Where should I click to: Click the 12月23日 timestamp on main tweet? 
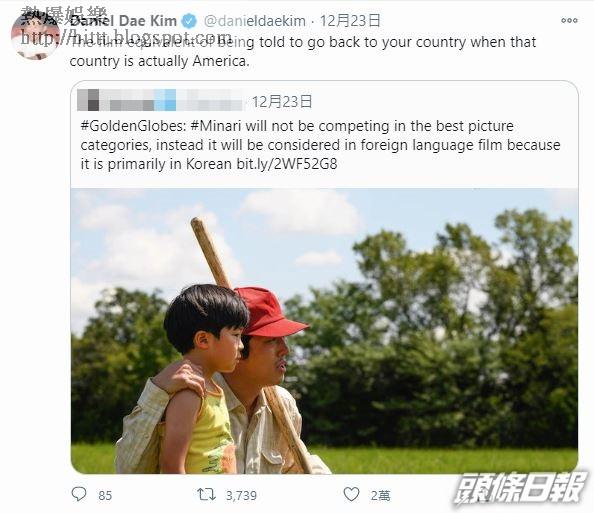[x=350, y=20]
